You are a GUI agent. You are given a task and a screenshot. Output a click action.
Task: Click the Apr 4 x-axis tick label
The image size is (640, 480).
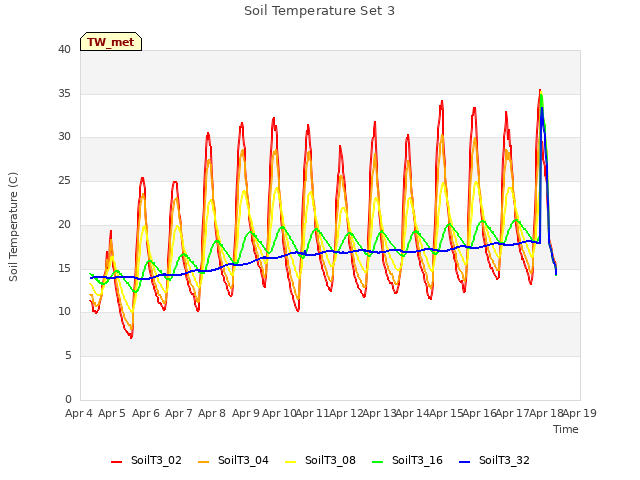click(x=79, y=413)
